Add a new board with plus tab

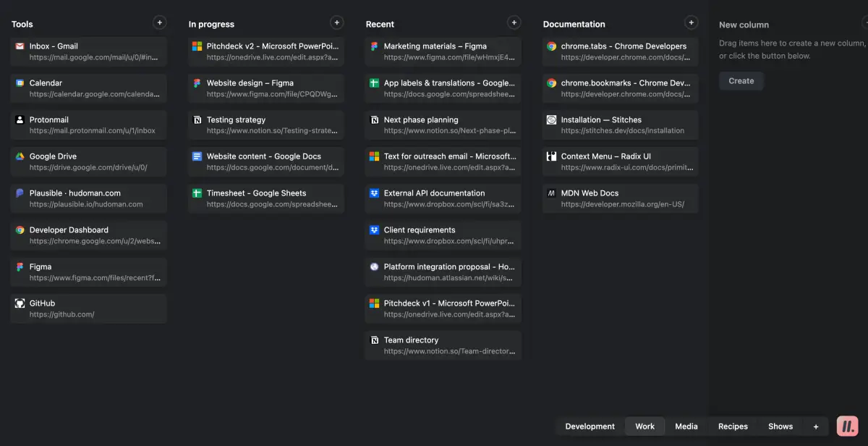click(x=816, y=426)
